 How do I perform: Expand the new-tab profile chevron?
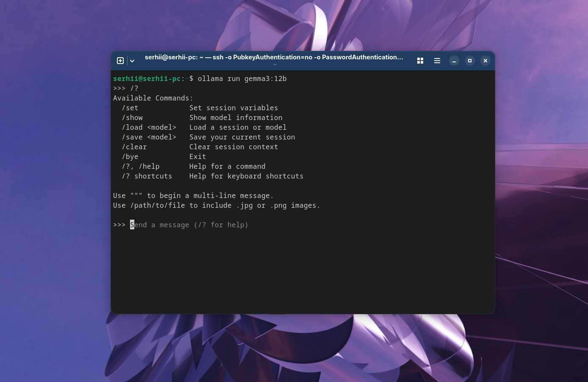[132, 61]
